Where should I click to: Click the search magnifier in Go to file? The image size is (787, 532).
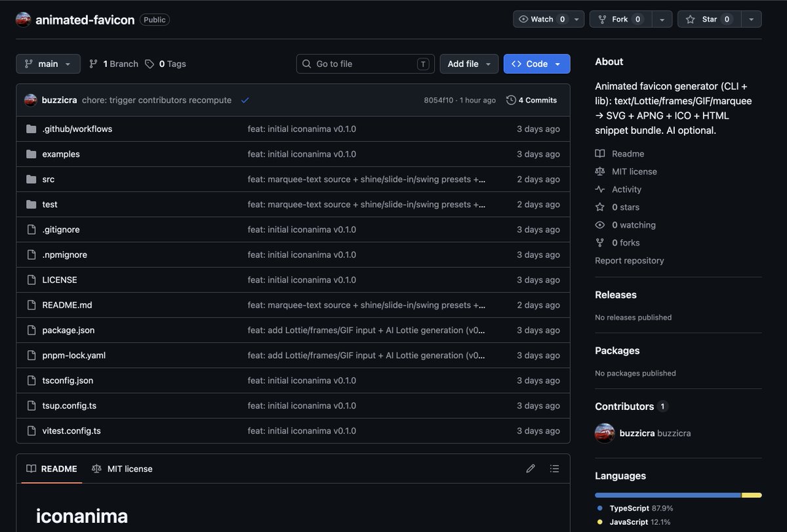pos(307,64)
